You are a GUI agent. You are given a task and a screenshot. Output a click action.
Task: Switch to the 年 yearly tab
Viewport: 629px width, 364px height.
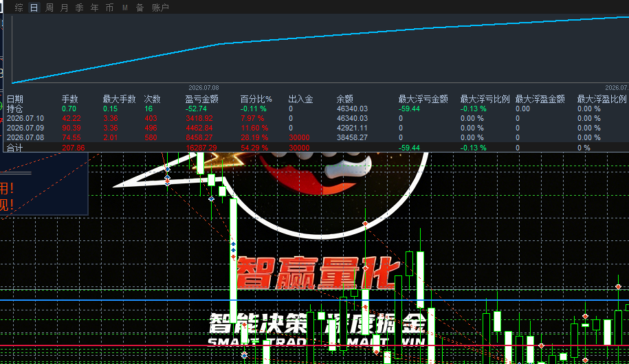pyautogui.click(x=94, y=8)
